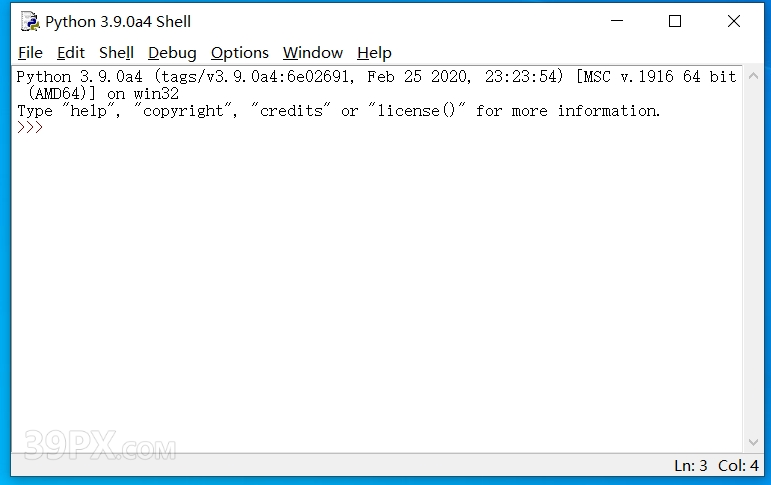Maximize the Python Shell window
771x485 pixels.
[x=675, y=21]
